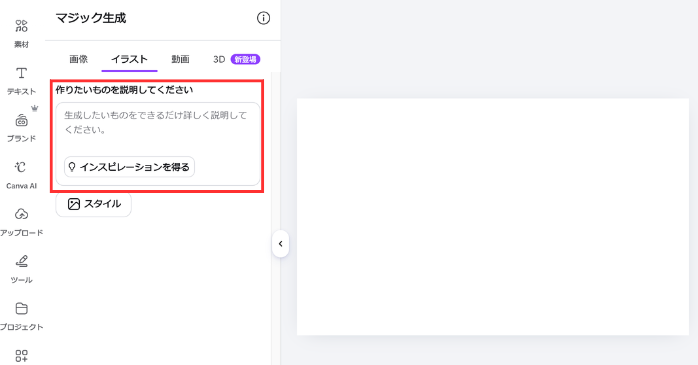Open the アップロード uploads panel

[21, 222]
